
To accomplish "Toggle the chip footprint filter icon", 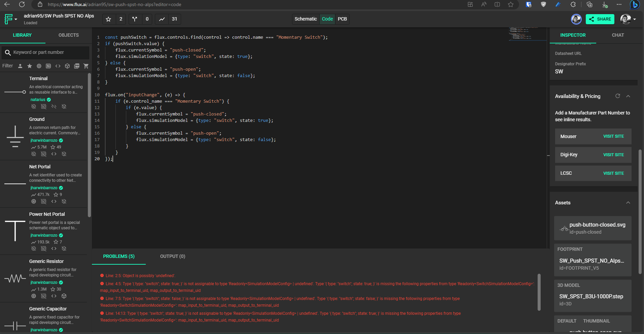I will pos(39,66).
